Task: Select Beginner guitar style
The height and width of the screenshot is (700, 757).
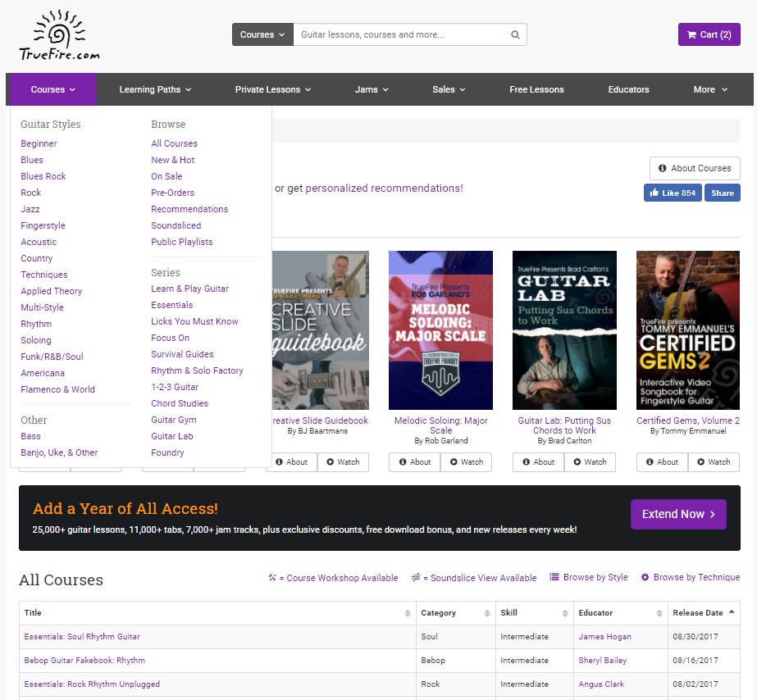Action: [x=39, y=143]
